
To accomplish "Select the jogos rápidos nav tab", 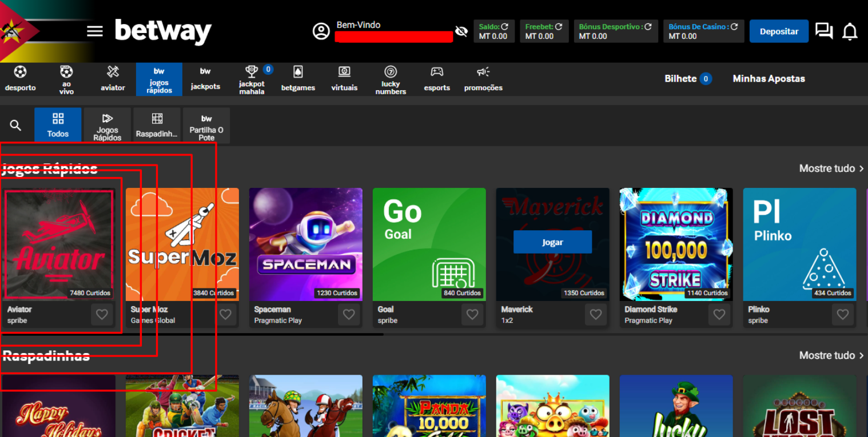I will tap(159, 79).
